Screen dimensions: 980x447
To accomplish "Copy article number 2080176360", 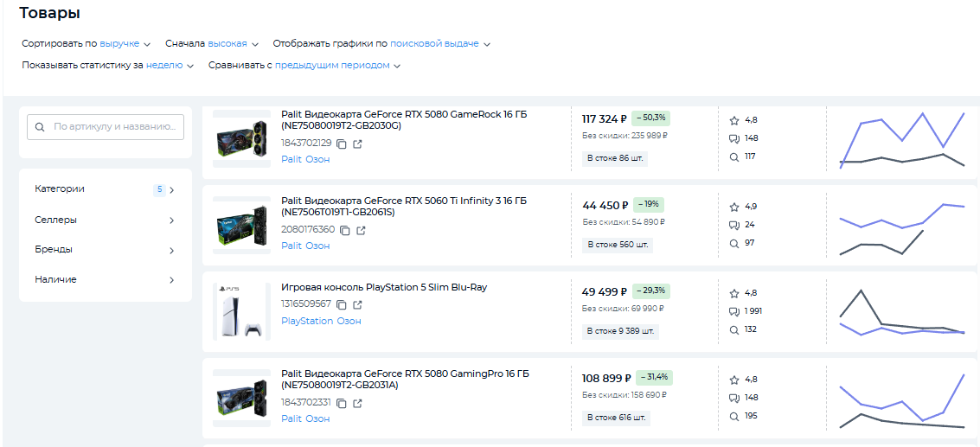I will (345, 230).
